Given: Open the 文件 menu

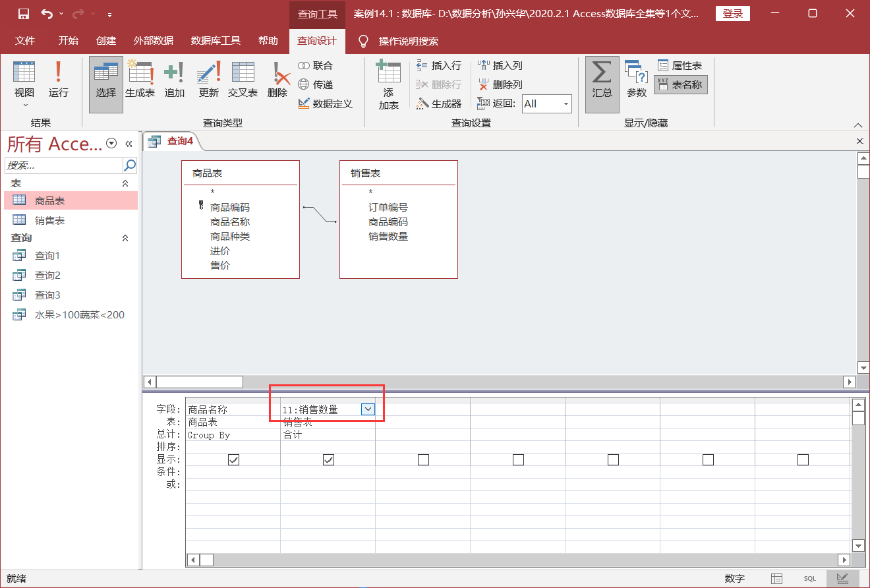Looking at the screenshot, I should [25, 41].
